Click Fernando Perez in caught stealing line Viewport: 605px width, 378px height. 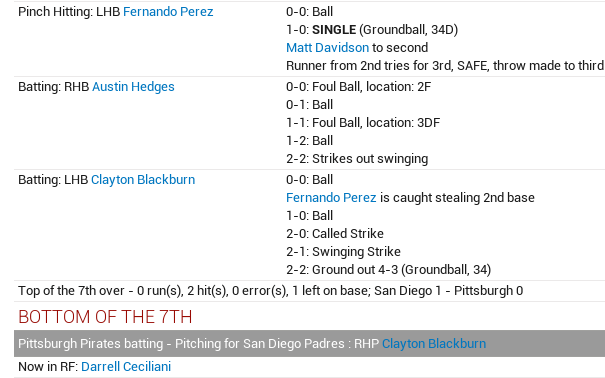[x=331, y=197]
